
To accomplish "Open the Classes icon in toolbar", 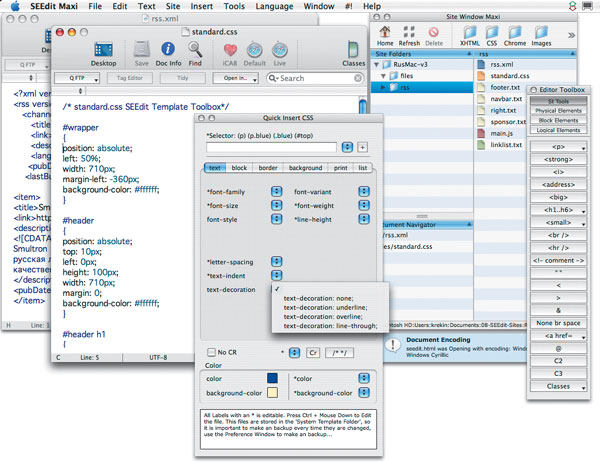I will click(353, 50).
